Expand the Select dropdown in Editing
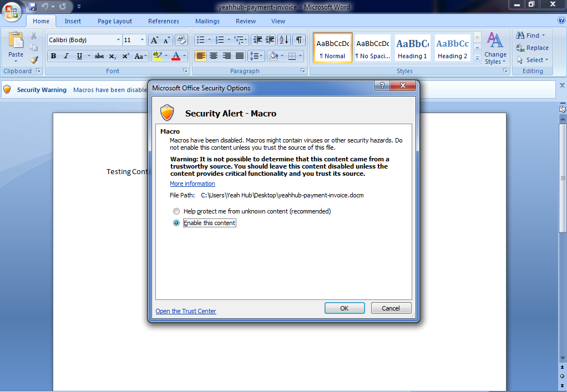 [533, 60]
